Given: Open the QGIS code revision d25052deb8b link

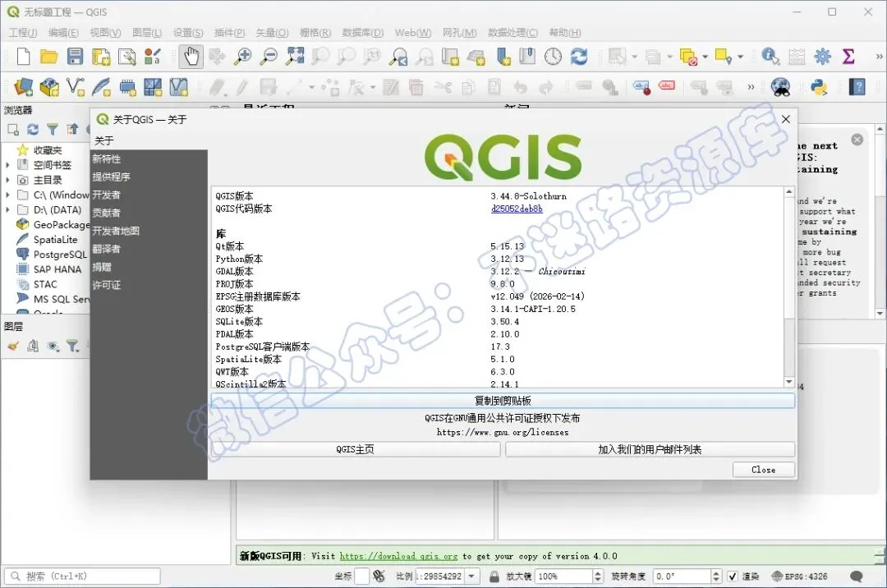Looking at the screenshot, I should click(517, 209).
